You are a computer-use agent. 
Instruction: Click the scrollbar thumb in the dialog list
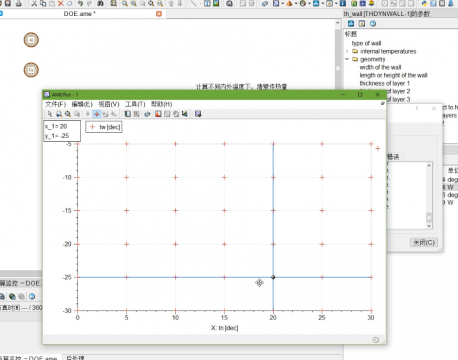[x=429, y=218]
